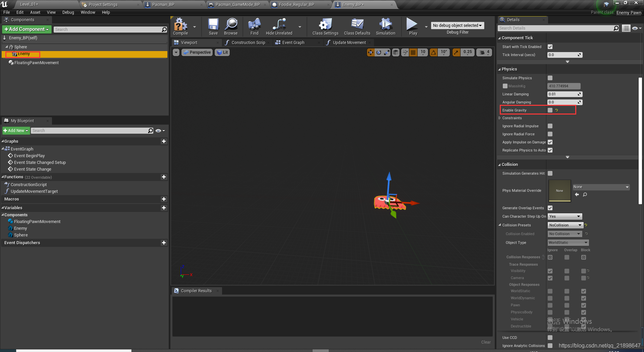Toggle grid snapping icon
This screenshot has width=644, height=352.
(x=413, y=52)
